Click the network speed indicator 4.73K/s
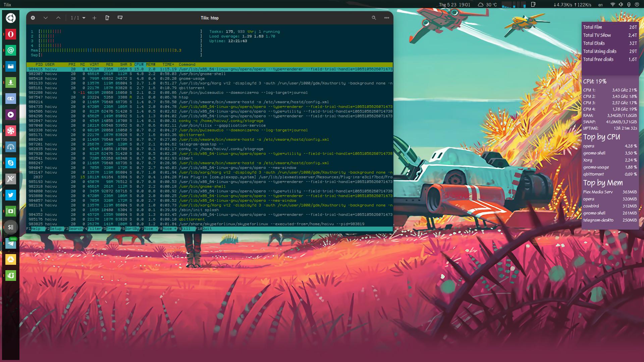 572,5
